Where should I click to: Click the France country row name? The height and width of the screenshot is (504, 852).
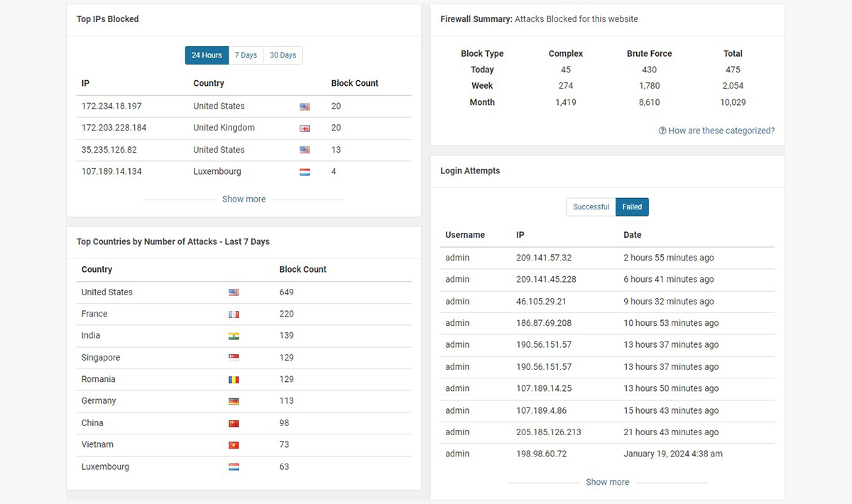pos(94,314)
